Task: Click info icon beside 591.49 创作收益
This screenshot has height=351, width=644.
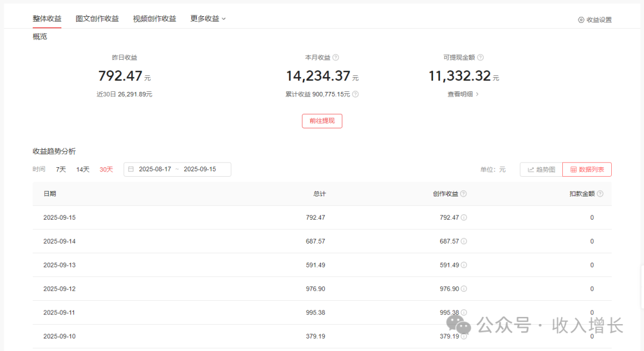Action: 464,265
